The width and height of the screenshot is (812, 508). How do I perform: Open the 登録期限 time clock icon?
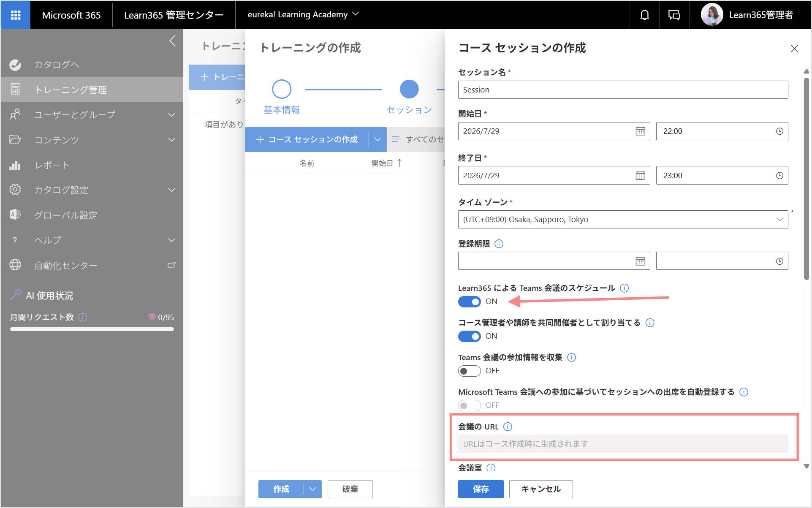click(x=779, y=261)
